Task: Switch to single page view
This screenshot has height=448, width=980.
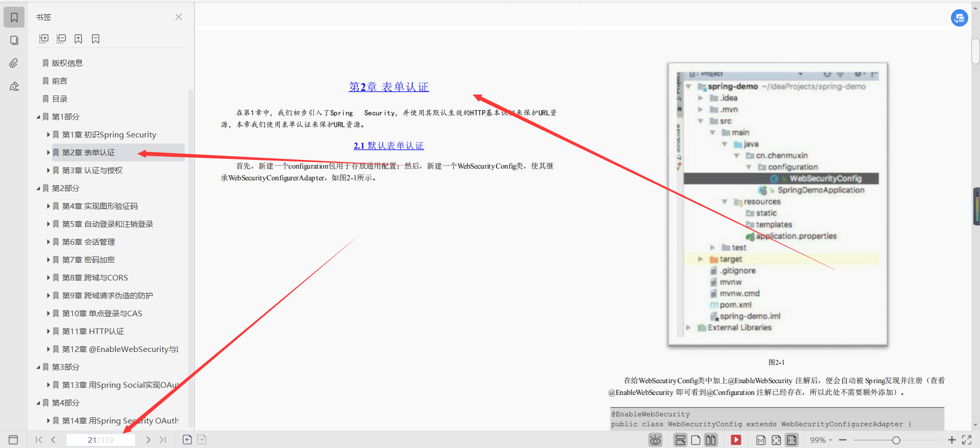Action: pos(696,440)
